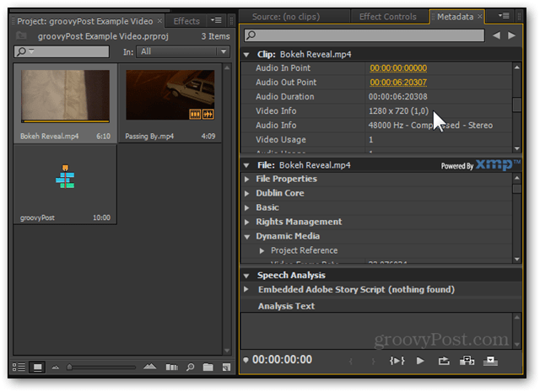Click the New Item icon

(x=226, y=368)
